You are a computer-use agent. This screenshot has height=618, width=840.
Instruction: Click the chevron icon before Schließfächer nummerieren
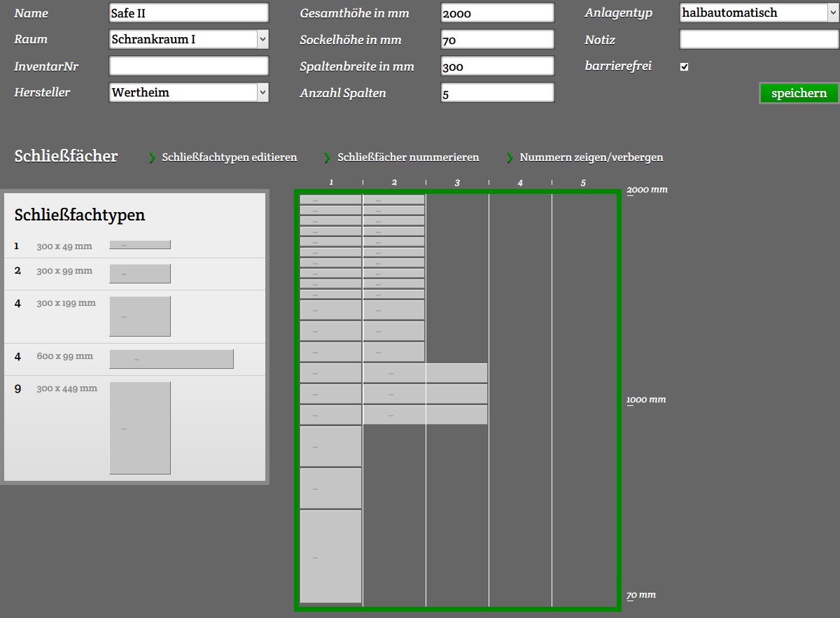coord(327,158)
